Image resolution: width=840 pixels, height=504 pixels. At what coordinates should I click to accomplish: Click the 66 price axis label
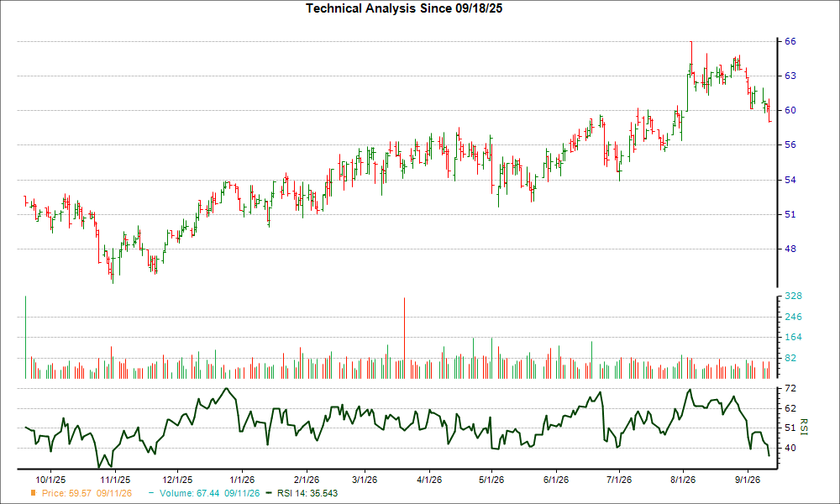790,41
